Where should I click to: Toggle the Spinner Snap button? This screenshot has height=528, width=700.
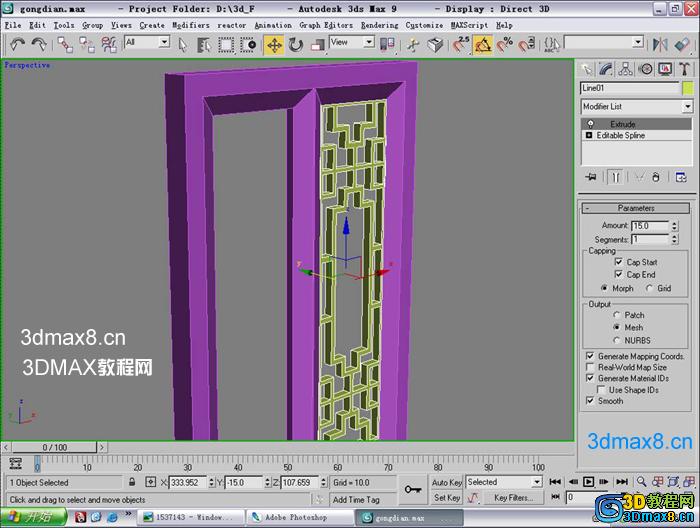[x=527, y=45]
